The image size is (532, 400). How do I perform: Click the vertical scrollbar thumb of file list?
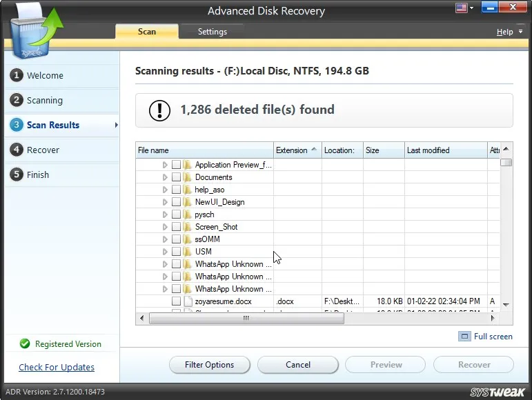click(x=506, y=162)
